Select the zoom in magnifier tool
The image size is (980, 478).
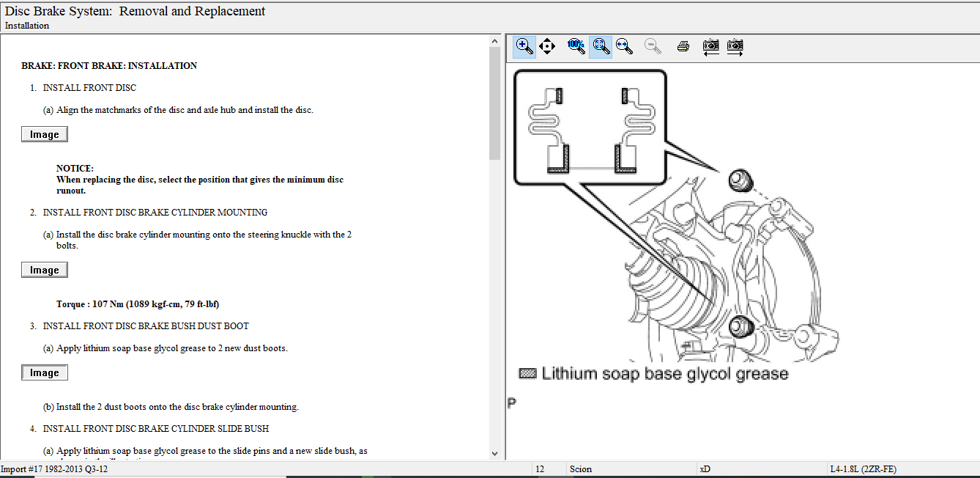click(x=524, y=47)
